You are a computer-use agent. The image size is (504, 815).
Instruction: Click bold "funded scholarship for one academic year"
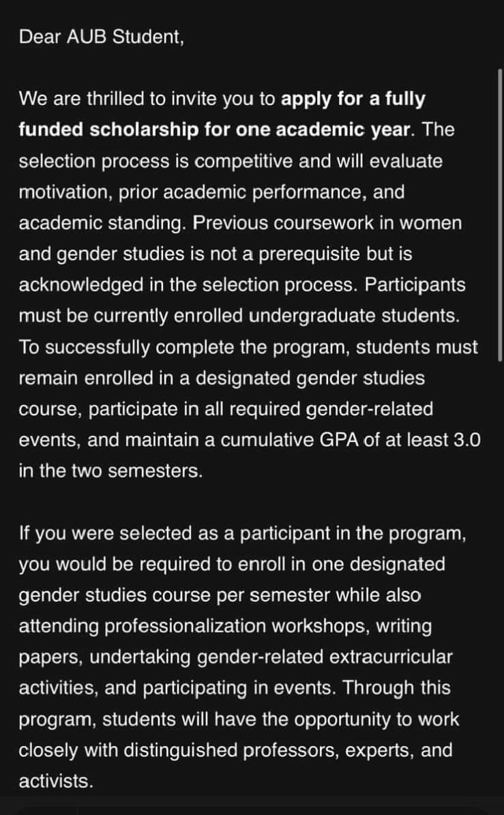[x=213, y=130]
